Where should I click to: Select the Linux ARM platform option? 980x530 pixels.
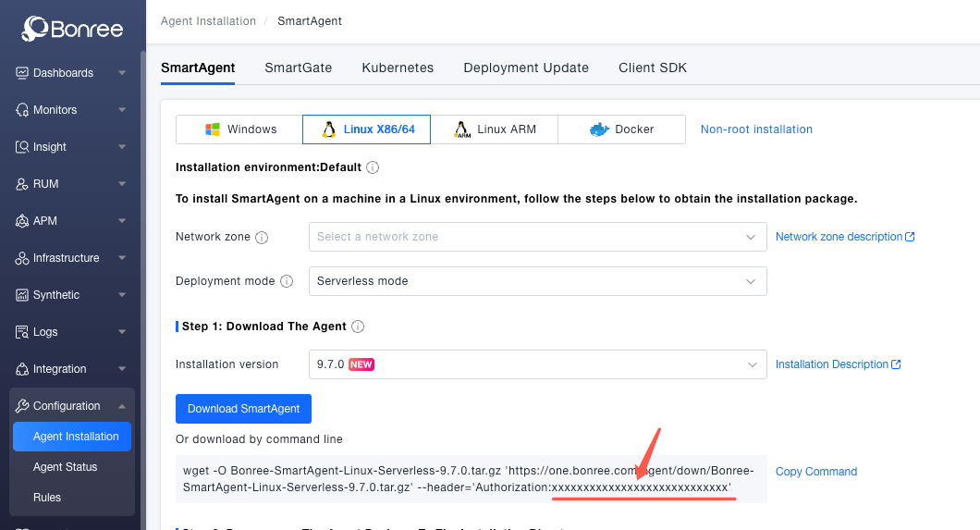coord(494,129)
